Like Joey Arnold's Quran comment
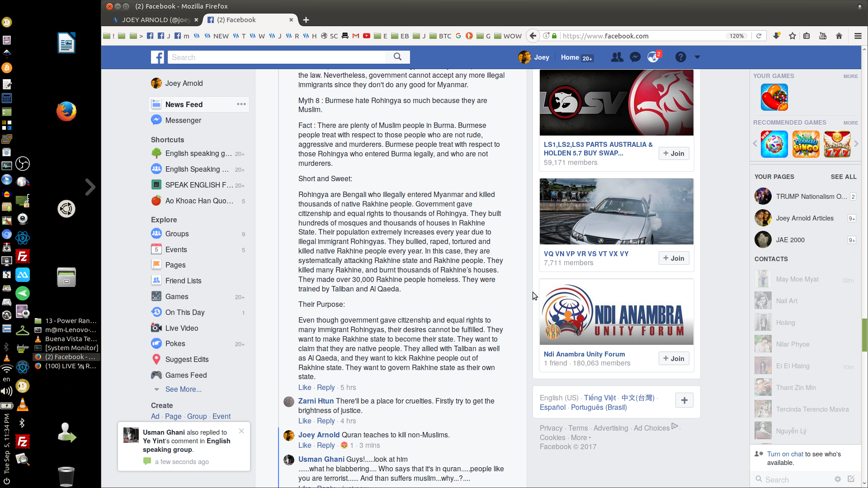Screen dimensions: 868x488 click(x=305, y=446)
